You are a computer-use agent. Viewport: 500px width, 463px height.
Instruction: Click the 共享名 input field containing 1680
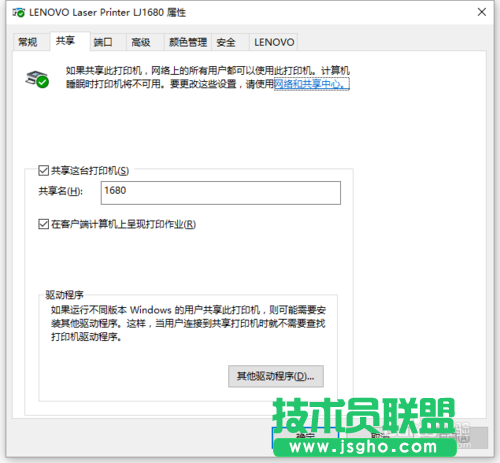point(221,193)
